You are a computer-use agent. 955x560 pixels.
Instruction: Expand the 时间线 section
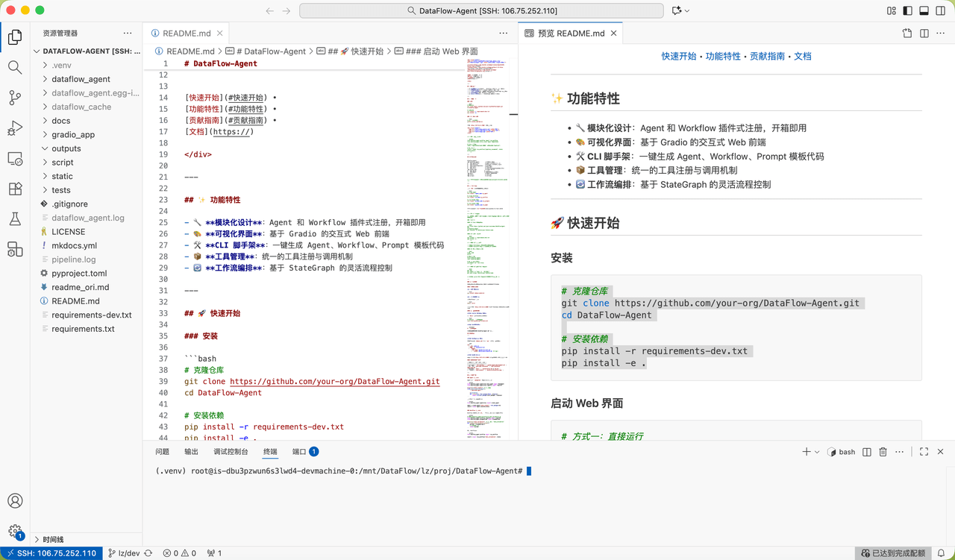51,539
